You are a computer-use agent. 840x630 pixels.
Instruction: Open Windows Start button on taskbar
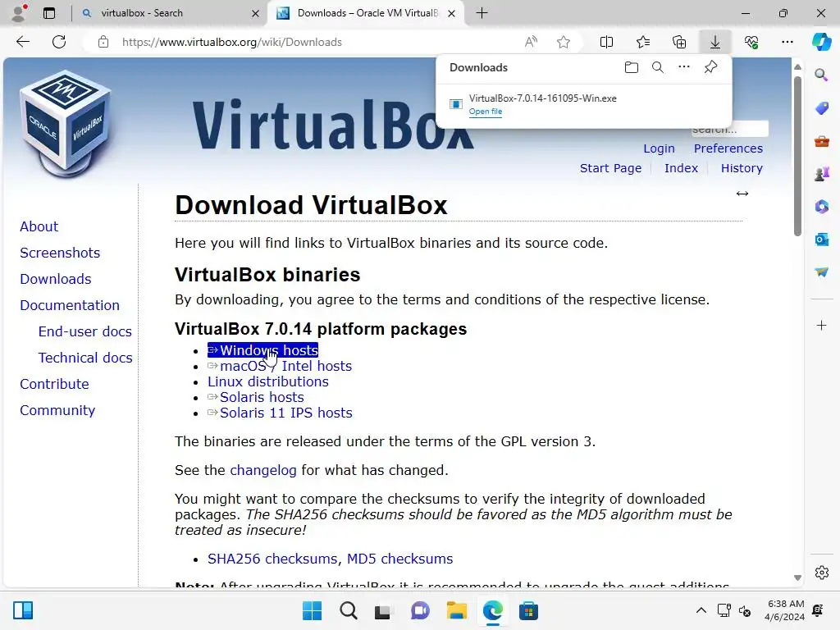pyautogui.click(x=312, y=610)
